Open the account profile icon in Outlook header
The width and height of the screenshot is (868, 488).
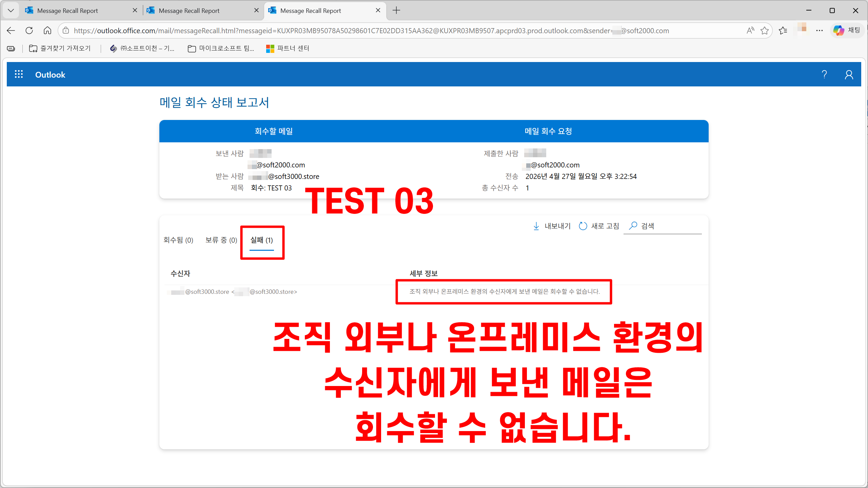tap(849, 75)
